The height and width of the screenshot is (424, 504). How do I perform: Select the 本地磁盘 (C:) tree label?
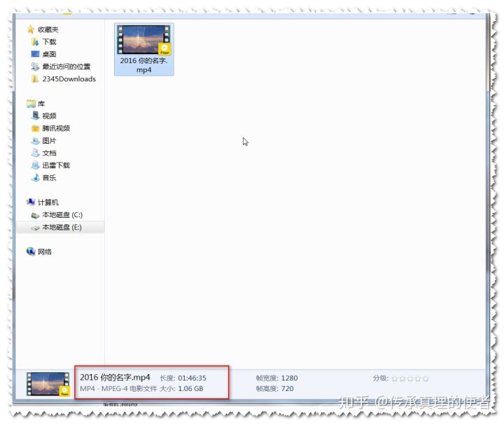[62, 215]
